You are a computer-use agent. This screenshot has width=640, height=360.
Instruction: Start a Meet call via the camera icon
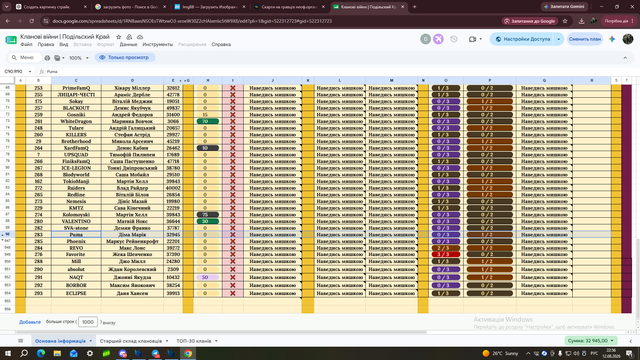click(x=472, y=39)
